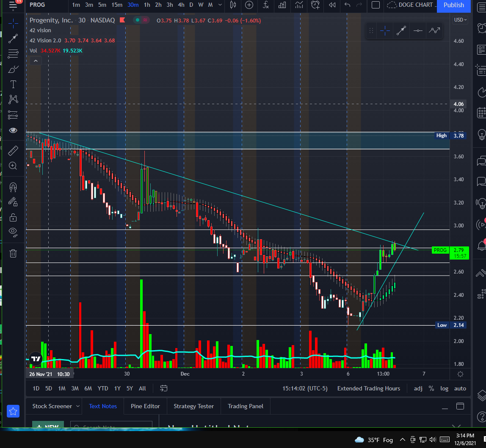Toggle log scale

pyautogui.click(x=444, y=388)
